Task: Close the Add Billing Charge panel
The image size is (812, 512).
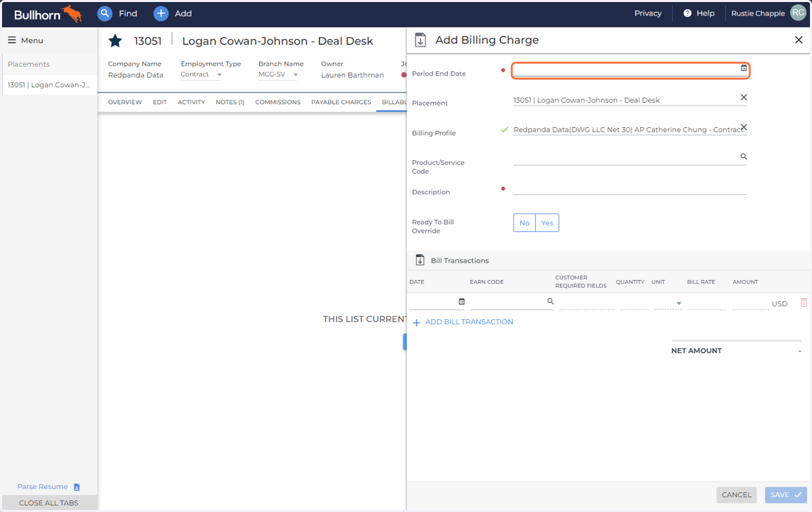Action: point(798,40)
